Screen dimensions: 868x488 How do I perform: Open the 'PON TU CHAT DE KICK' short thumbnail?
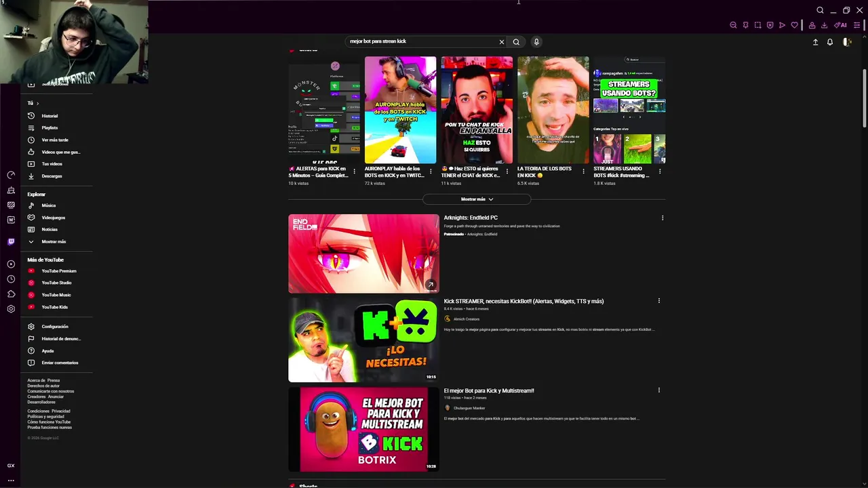point(477,110)
